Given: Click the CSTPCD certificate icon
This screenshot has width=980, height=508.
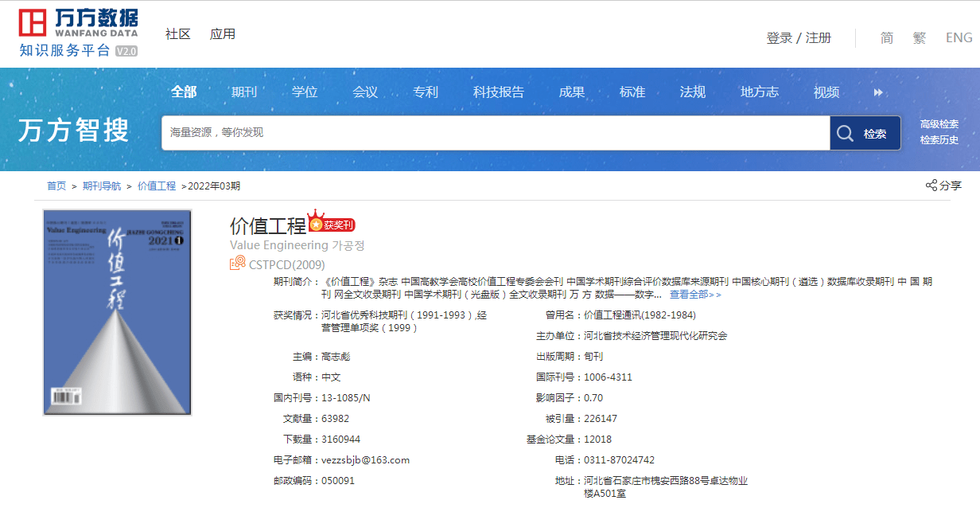Looking at the screenshot, I should pyautogui.click(x=237, y=264).
